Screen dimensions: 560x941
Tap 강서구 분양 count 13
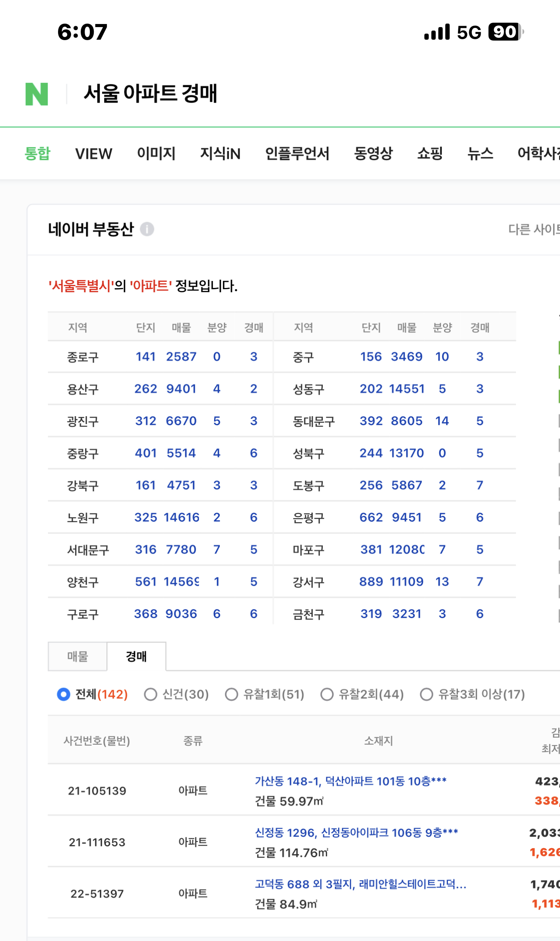coord(442,582)
